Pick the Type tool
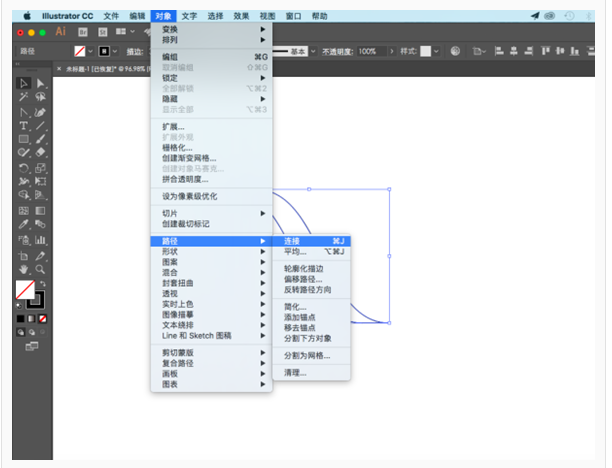Image resolution: width=612 pixels, height=468 pixels. (24, 125)
